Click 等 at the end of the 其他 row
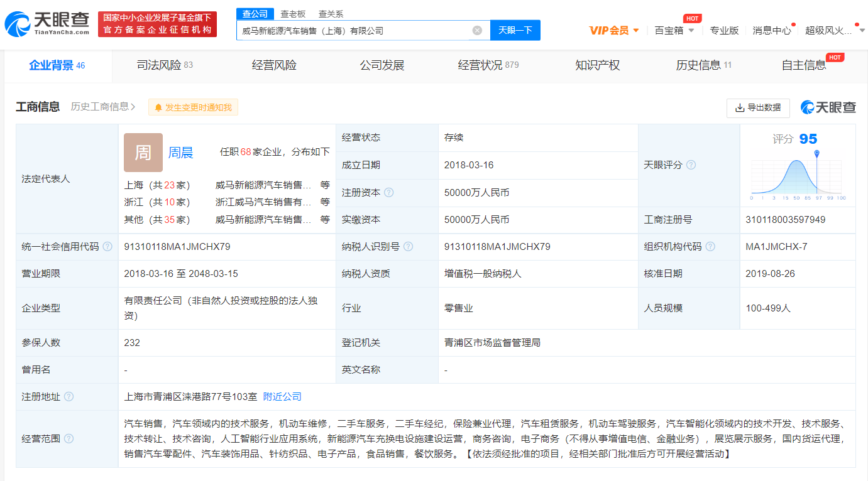 [325, 220]
